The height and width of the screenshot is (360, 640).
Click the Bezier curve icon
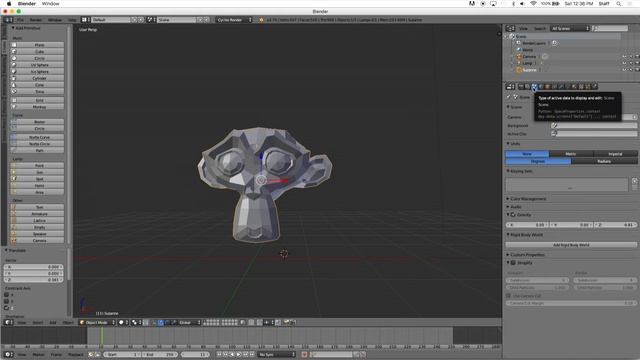pos(14,122)
